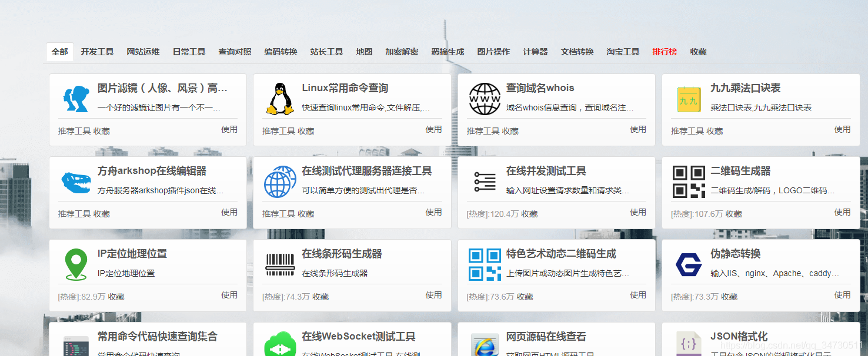868x356 pixels.
Task: Click the 二维码生成/解码 description text
Action: [x=772, y=190]
